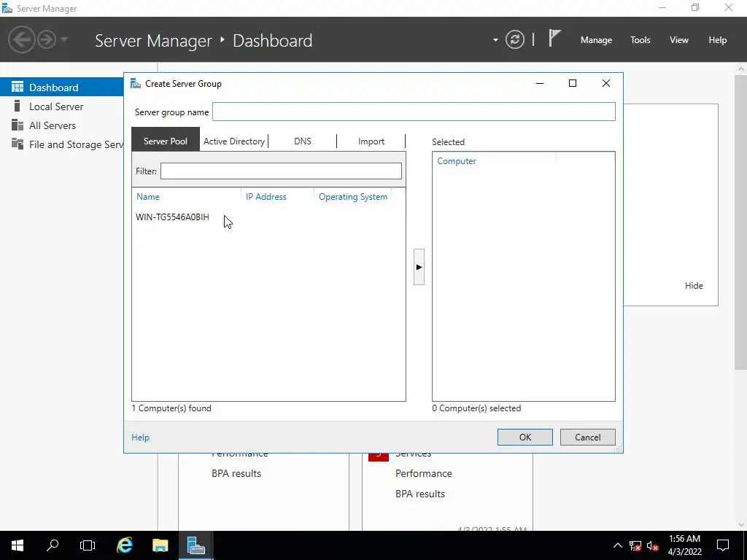Click the Server group name text field

click(414, 112)
